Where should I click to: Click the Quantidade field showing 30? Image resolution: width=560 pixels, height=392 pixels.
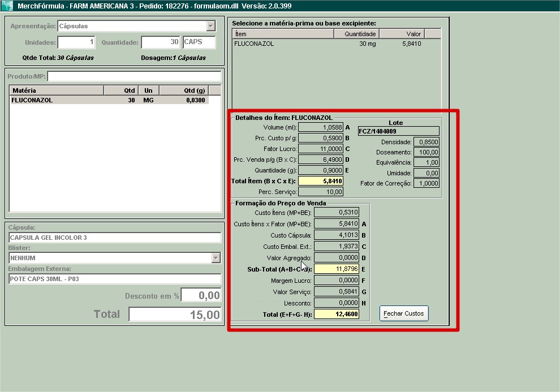(x=160, y=42)
